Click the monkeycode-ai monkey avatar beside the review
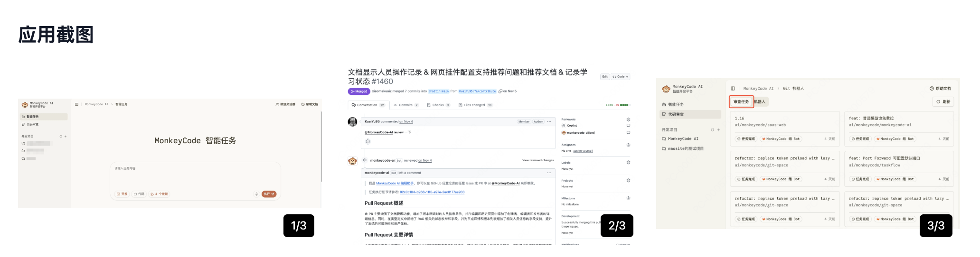Screen dimensions: 980x257 pos(352,161)
